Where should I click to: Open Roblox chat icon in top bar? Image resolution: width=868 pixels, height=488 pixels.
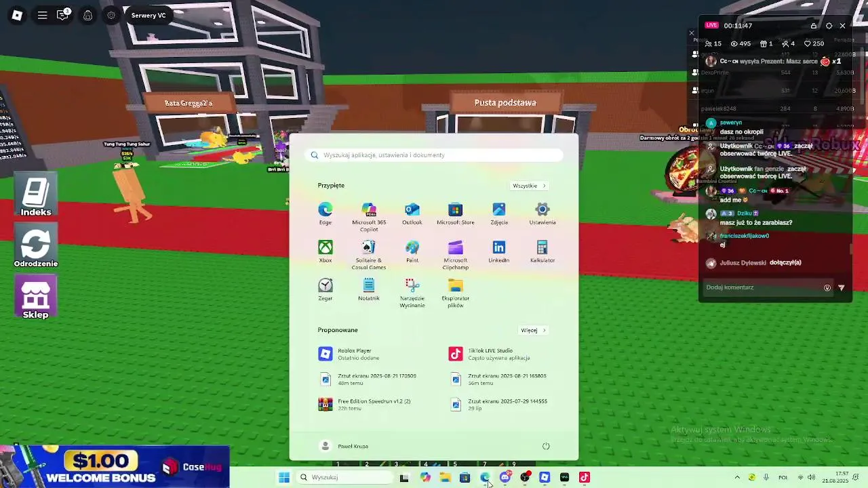click(x=63, y=15)
